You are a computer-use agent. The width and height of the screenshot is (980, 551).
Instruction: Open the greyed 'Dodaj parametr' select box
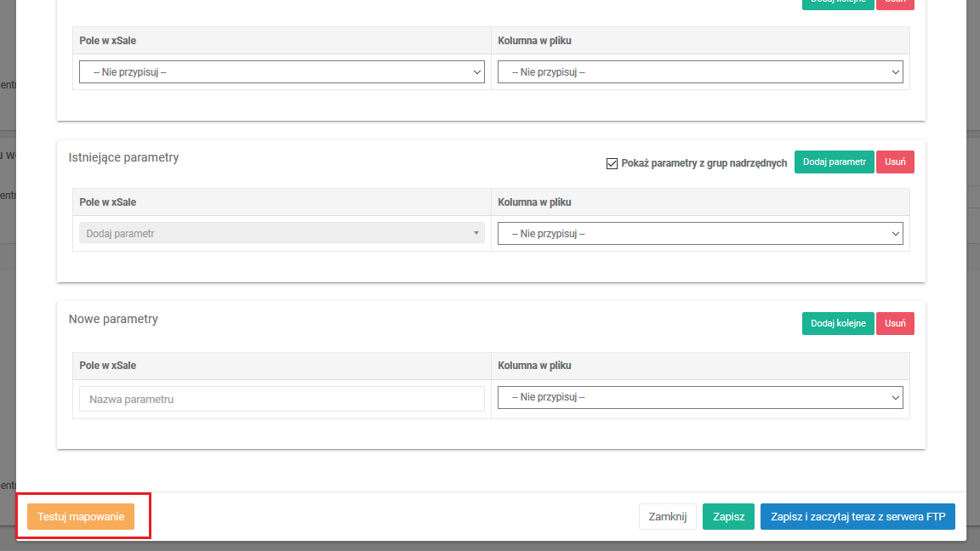pyautogui.click(x=282, y=233)
